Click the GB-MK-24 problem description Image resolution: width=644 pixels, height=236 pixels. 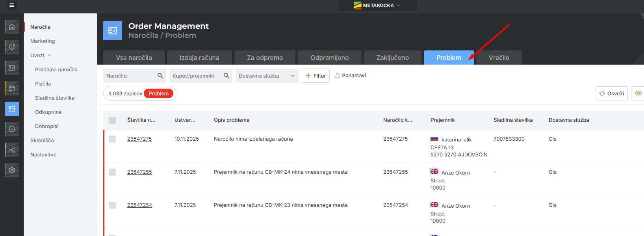click(x=281, y=172)
